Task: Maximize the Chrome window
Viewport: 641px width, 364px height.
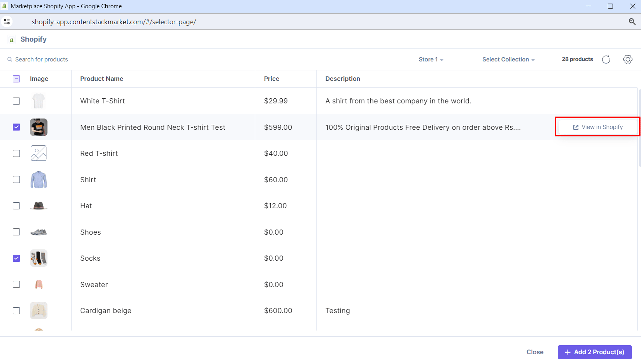Action: tap(610, 6)
